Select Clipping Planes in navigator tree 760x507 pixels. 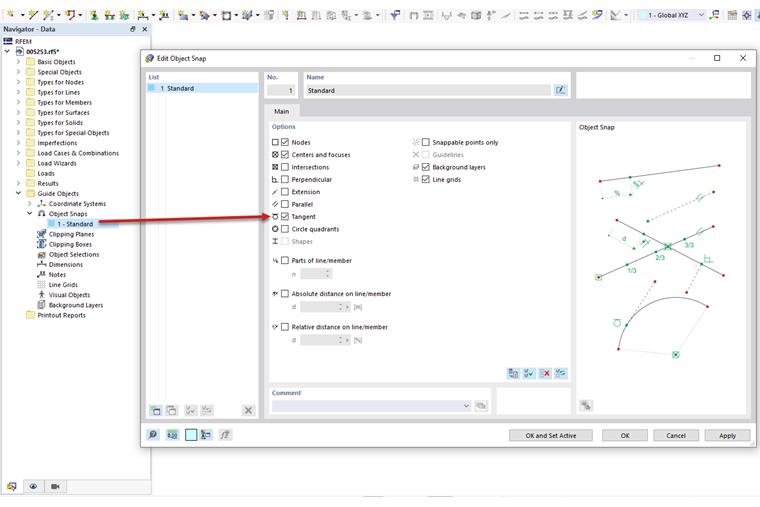71,234
